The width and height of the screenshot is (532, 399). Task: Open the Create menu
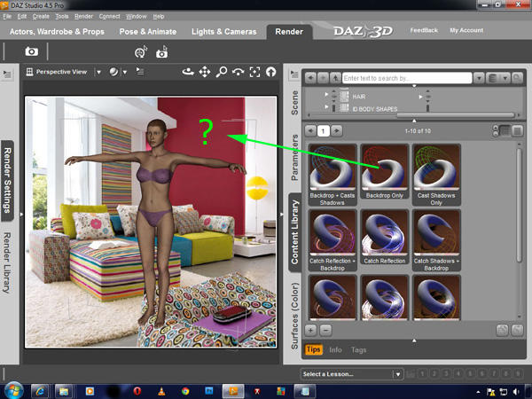point(41,16)
